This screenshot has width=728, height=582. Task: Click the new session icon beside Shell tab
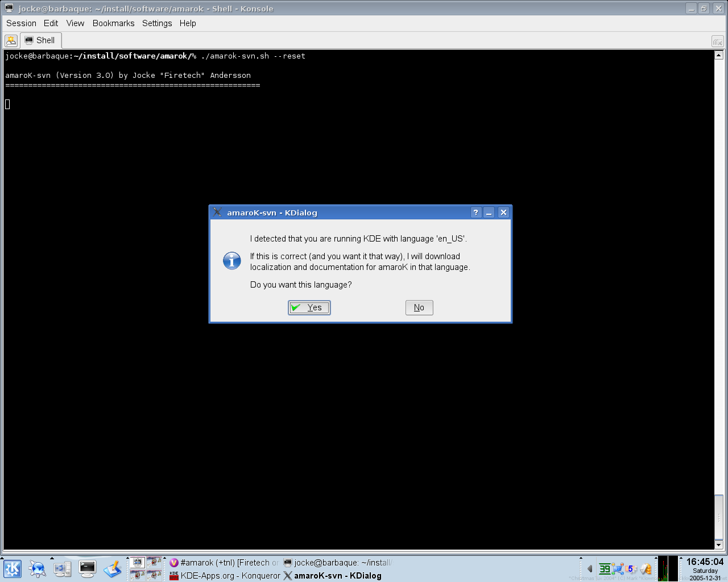pyautogui.click(x=11, y=41)
